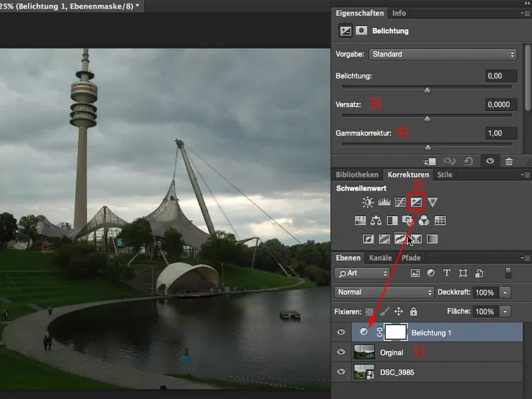
Task: Click the Exposure adjustment icon in Korrekturen
Action: pyautogui.click(x=416, y=202)
